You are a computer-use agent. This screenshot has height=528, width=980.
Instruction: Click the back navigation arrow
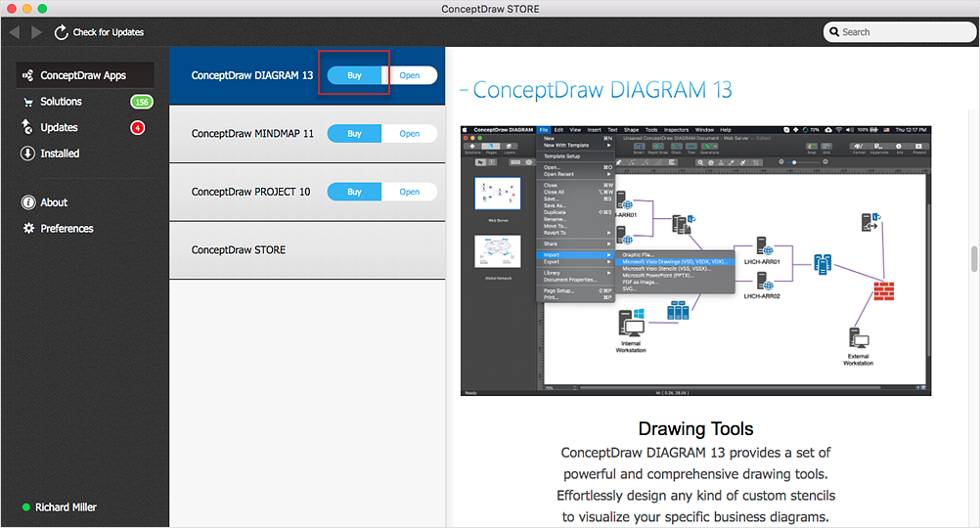14,32
